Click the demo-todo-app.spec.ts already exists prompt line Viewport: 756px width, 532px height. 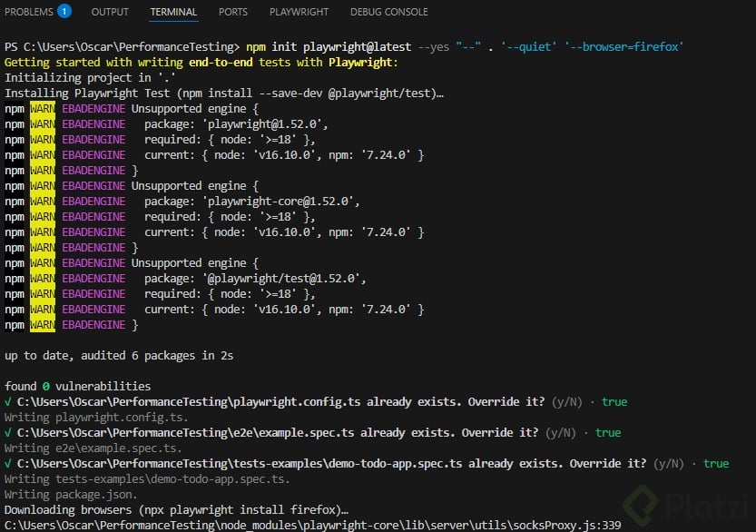pos(367,464)
